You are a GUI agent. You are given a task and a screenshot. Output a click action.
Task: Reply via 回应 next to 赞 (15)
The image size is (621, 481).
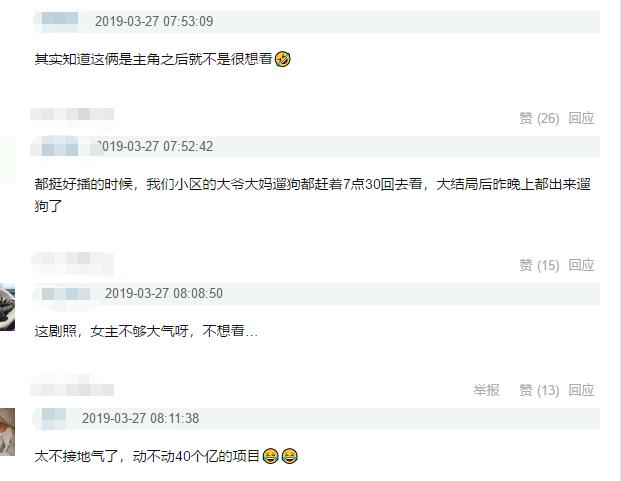point(581,265)
